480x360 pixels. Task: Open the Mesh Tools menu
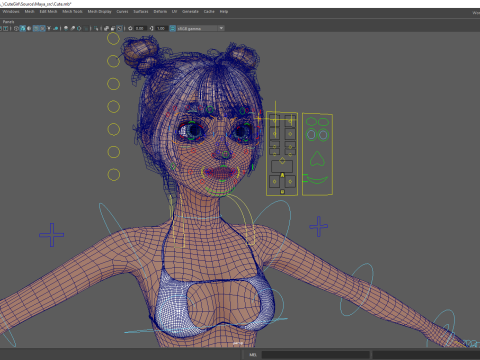72,11
